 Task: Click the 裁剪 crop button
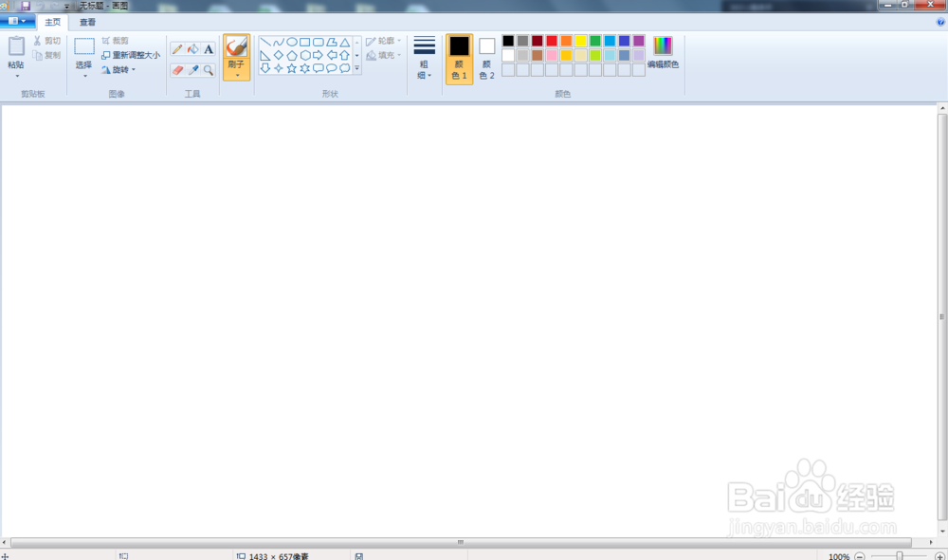click(x=115, y=41)
